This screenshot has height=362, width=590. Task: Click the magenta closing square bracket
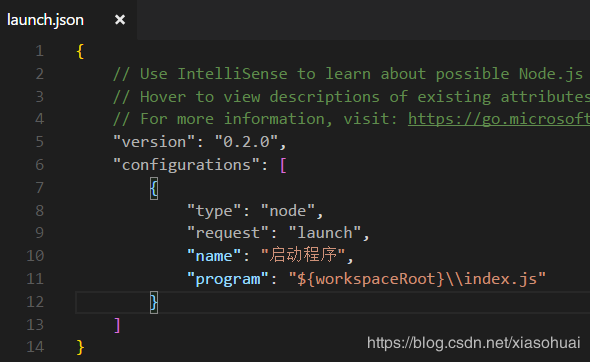point(117,325)
